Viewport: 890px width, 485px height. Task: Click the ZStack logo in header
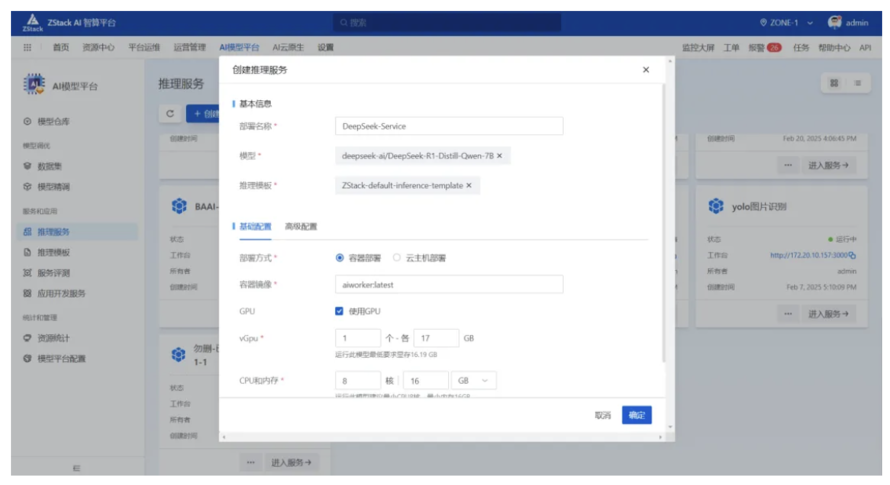[32, 23]
